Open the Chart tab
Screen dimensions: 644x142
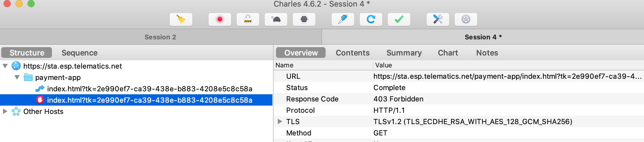pyautogui.click(x=448, y=53)
